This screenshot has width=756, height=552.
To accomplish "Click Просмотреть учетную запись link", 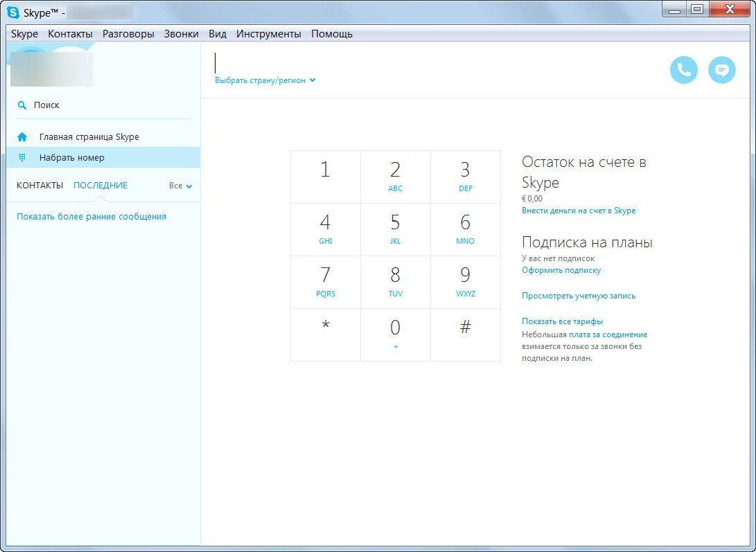I will pos(579,296).
